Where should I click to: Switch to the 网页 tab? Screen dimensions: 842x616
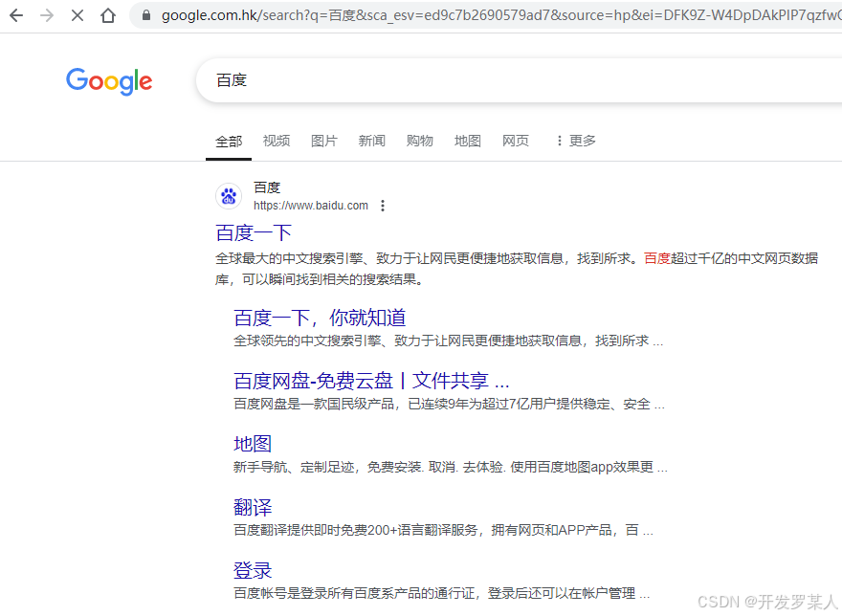coord(516,141)
